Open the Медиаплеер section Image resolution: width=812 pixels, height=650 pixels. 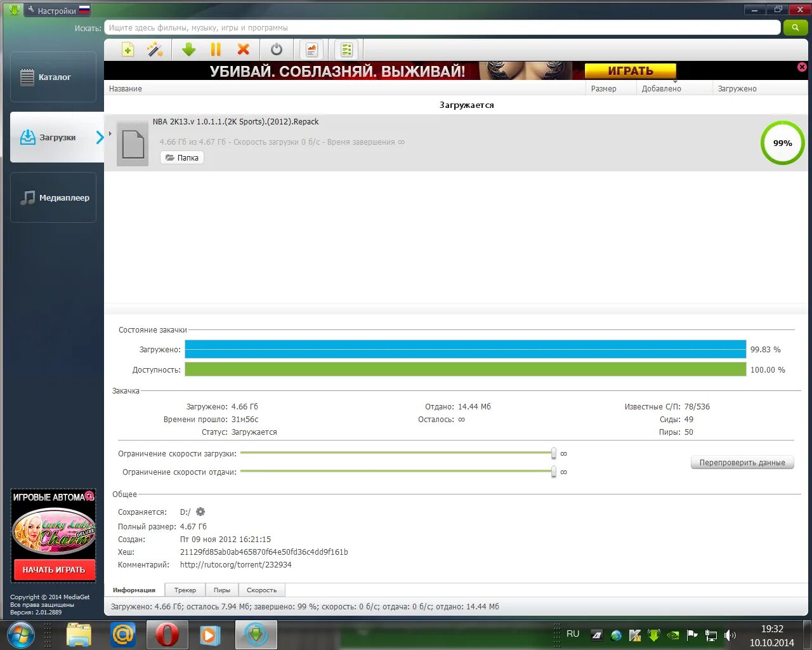tap(53, 197)
